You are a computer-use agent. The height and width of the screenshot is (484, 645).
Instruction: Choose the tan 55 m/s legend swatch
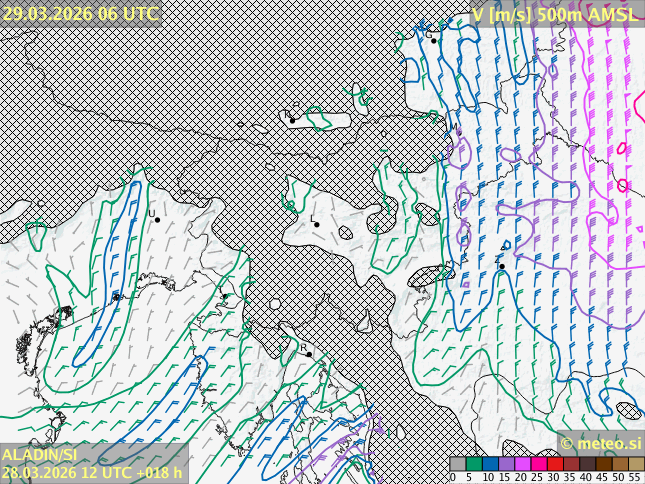pos(636,464)
